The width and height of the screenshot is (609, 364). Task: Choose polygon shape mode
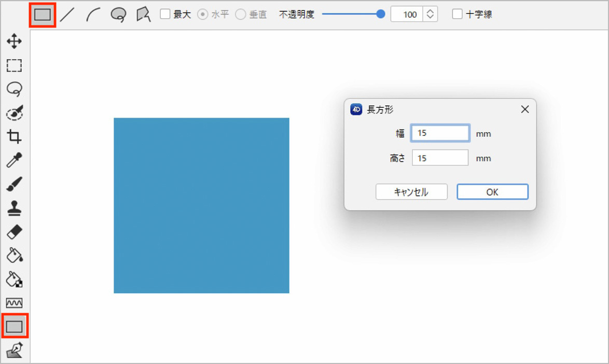point(143,15)
